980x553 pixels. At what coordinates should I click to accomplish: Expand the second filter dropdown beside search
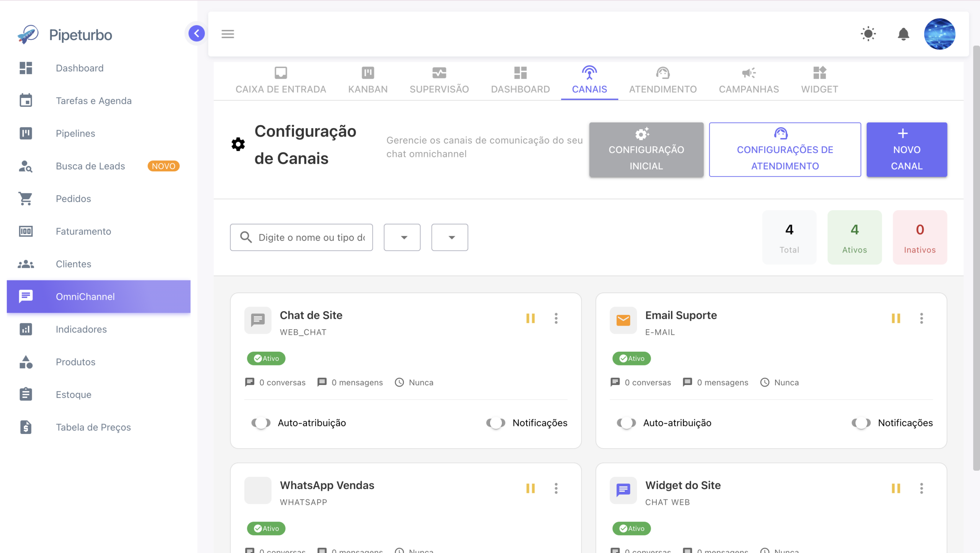coord(449,237)
